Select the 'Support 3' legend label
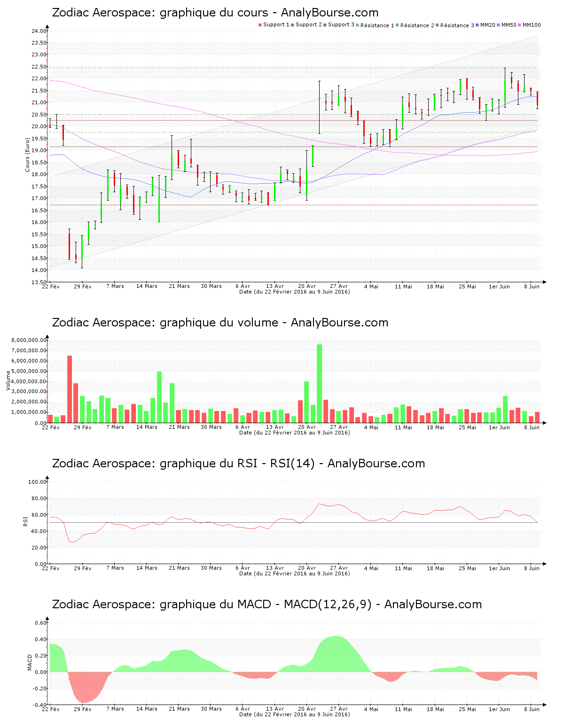 [x=341, y=25]
